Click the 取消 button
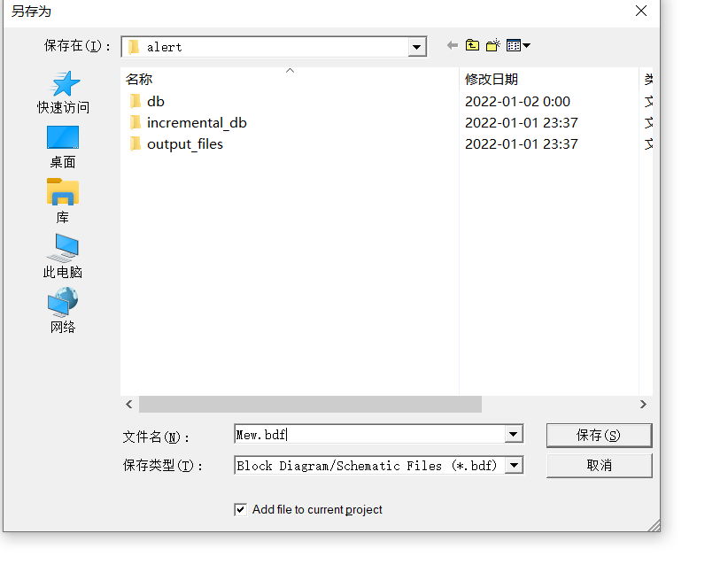Viewport: 728px width, 580px height. (600, 465)
